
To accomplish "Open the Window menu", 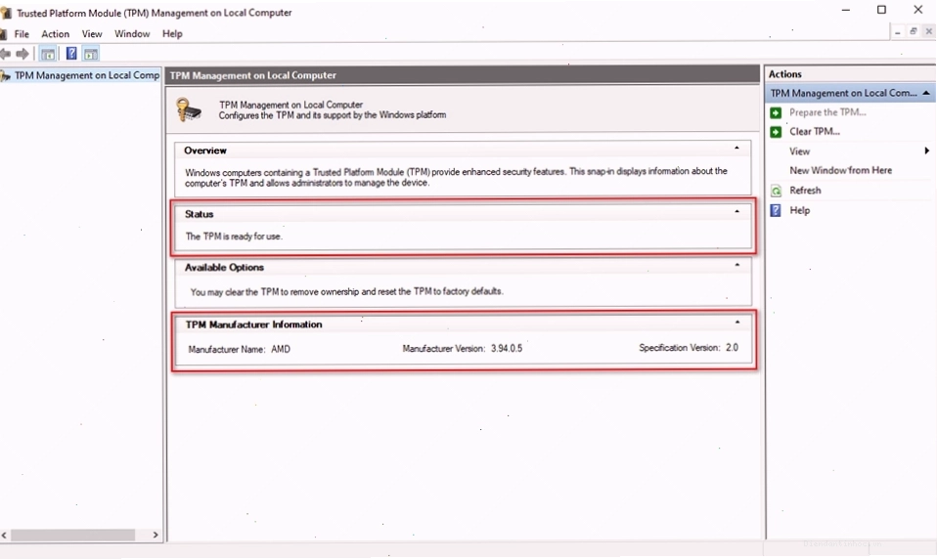I will [x=132, y=34].
